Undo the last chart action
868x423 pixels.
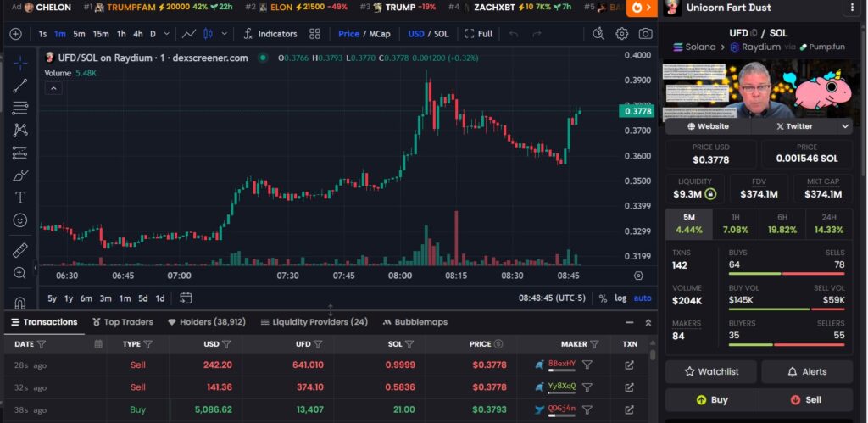514,34
